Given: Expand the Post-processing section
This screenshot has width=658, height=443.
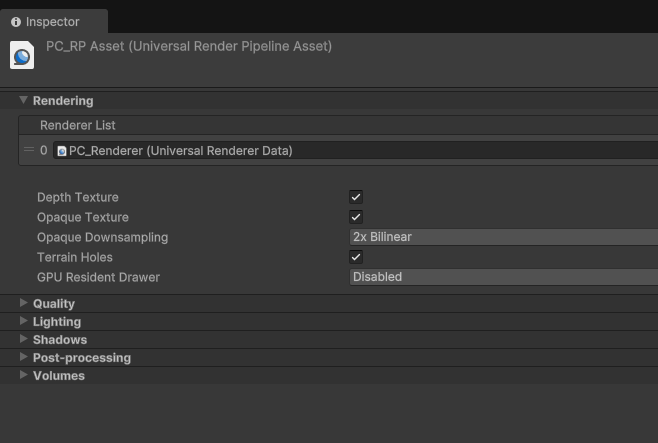Looking at the screenshot, I should point(24,357).
